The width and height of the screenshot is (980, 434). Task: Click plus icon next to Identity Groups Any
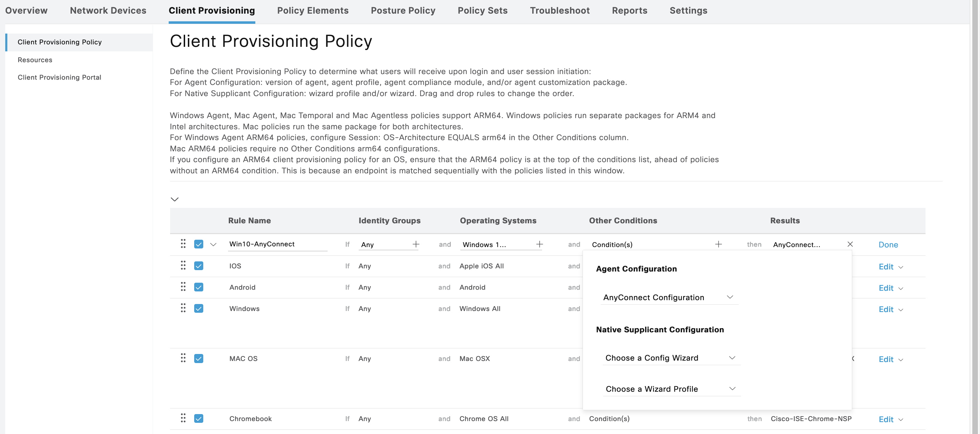(416, 244)
